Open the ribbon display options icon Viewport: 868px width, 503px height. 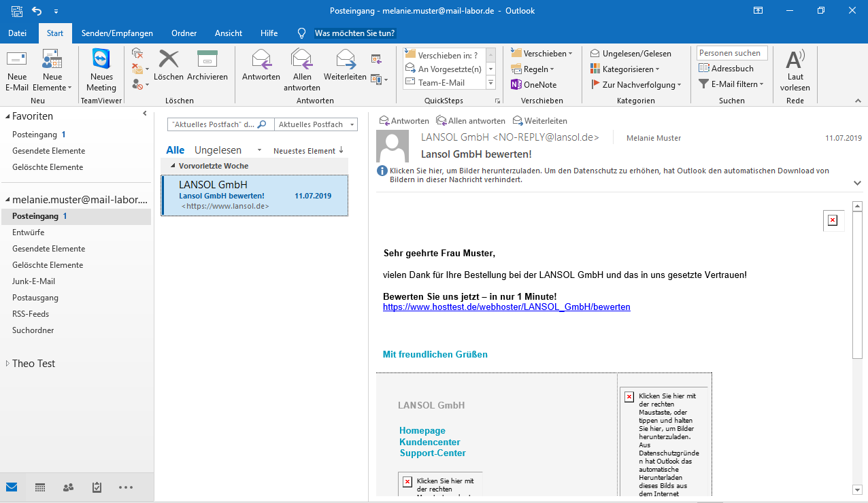[758, 11]
